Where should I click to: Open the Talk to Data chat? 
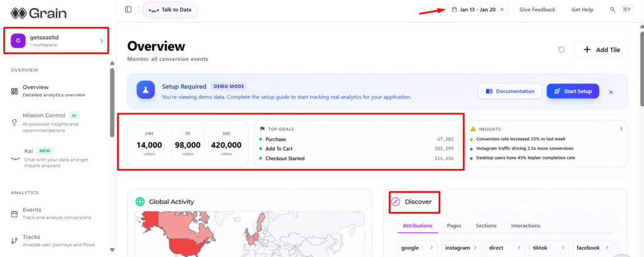(x=170, y=9)
